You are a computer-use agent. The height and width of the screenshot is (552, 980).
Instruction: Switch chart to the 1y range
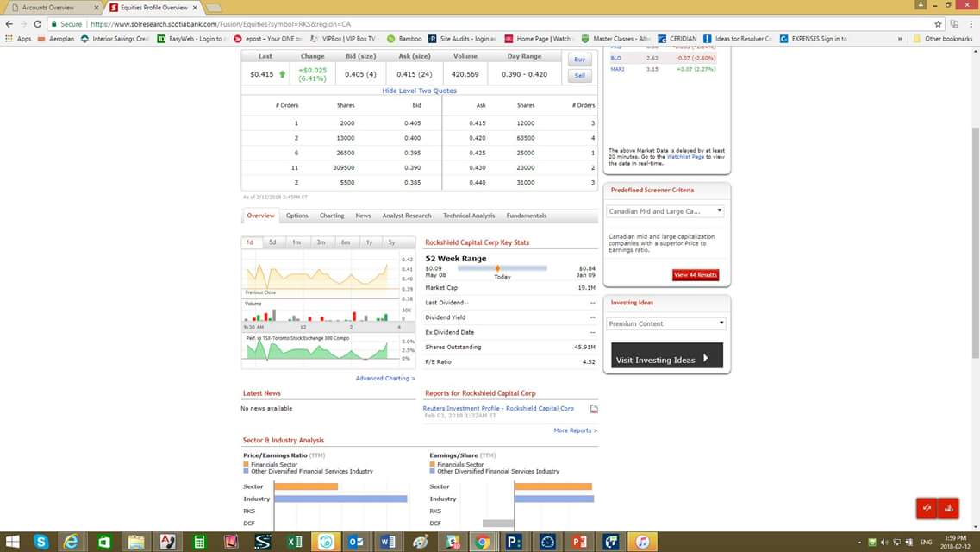tap(370, 241)
